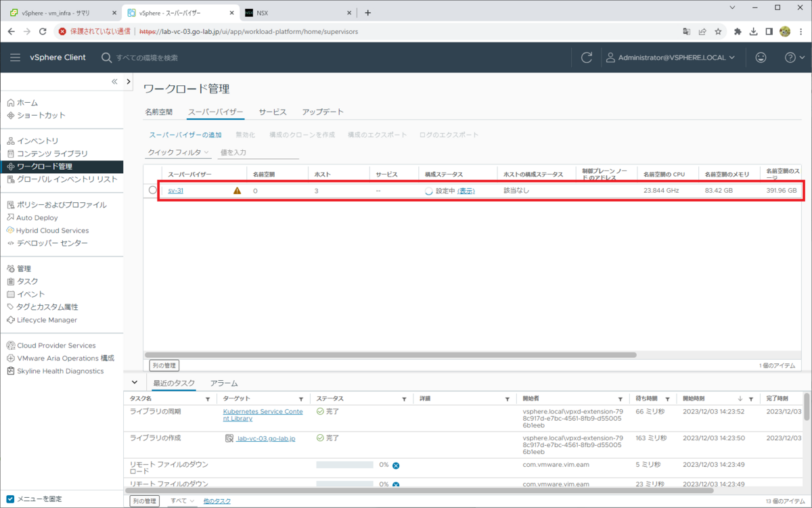812x508 pixels.
Task: Switch to the スーパーバイザー tab
Action: click(x=216, y=112)
